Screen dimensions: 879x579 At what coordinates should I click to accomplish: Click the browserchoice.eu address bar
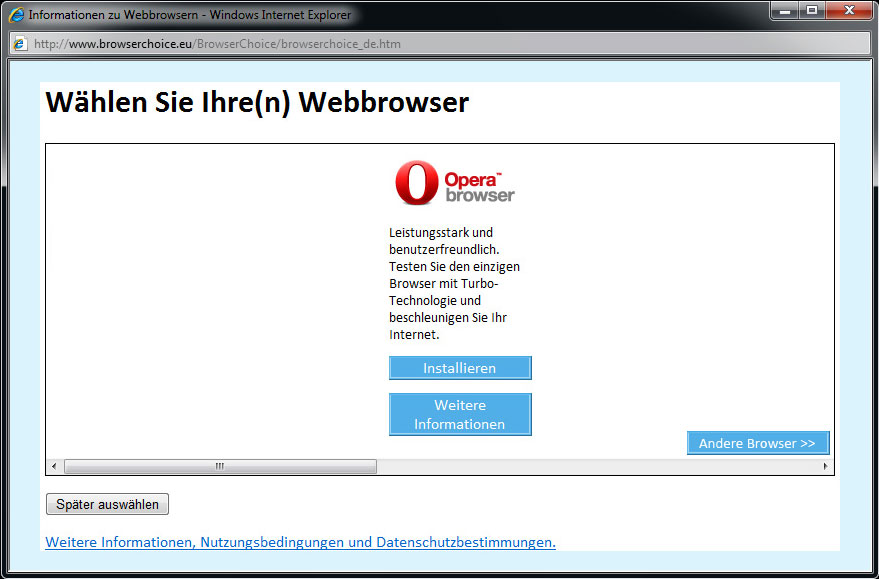click(x=440, y=44)
